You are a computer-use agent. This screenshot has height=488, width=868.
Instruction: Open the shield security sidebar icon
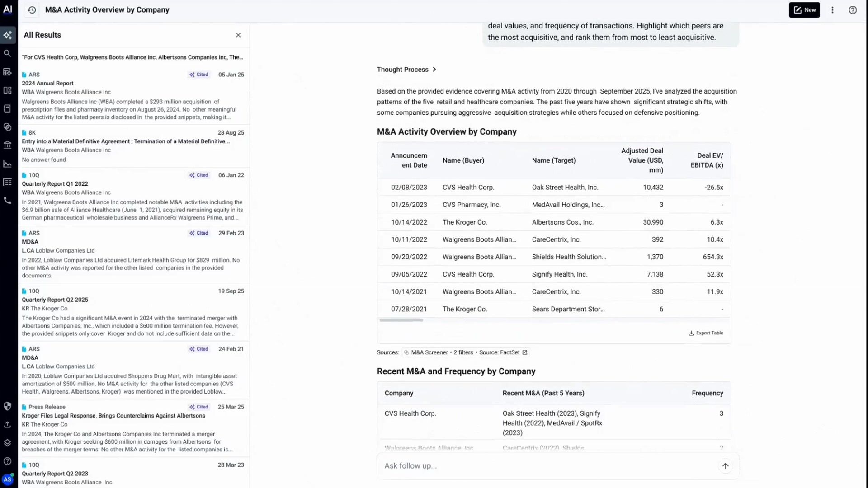(7, 406)
